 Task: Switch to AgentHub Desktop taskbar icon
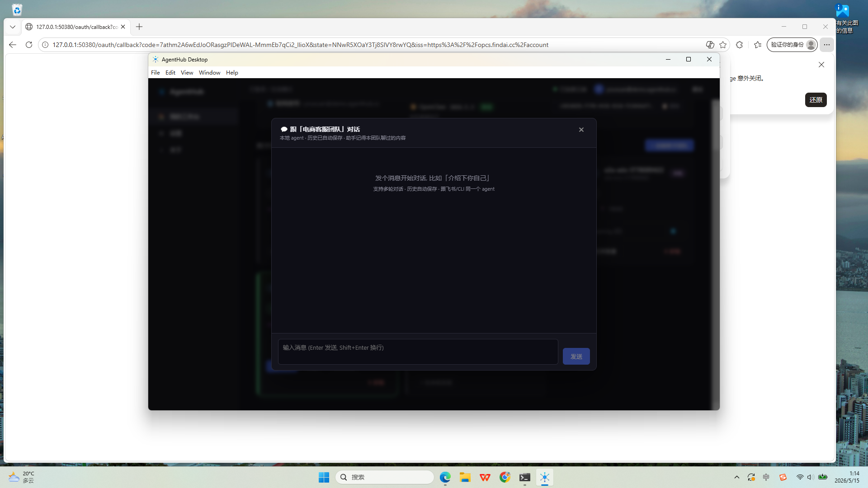click(545, 477)
